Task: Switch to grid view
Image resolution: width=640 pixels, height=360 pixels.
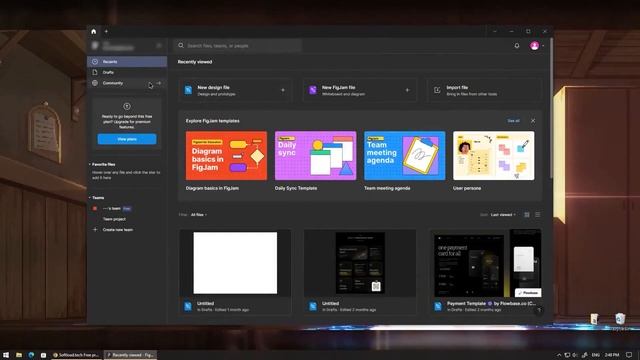Action: tap(527, 215)
